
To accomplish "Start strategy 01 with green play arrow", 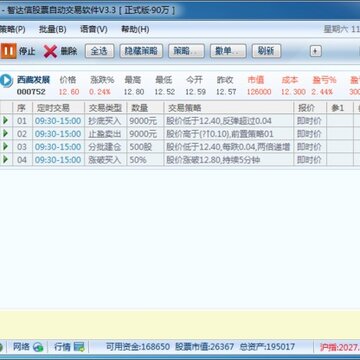I will coord(5,120).
